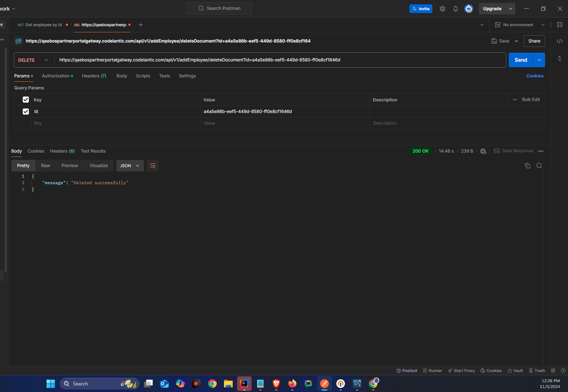Open the Postman settings gear icon
Image resolution: width=568 pixels, height=392 pixels.
(x=443, y=9)
